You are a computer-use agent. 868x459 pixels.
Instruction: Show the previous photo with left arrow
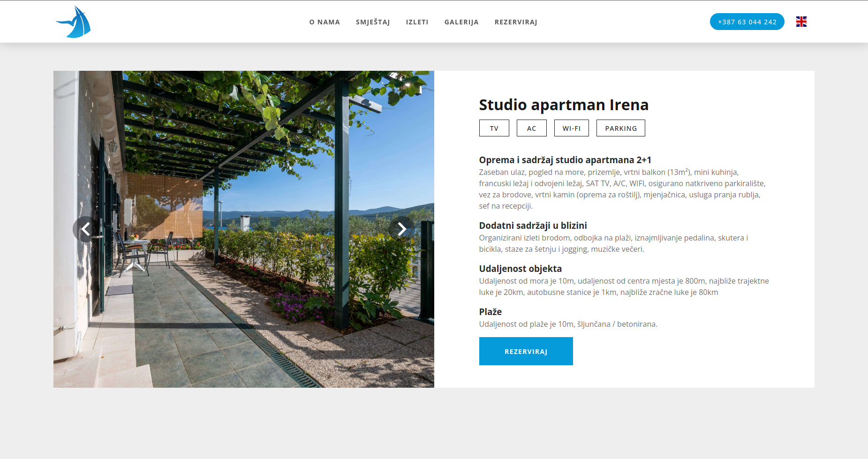tap(85, 229)
